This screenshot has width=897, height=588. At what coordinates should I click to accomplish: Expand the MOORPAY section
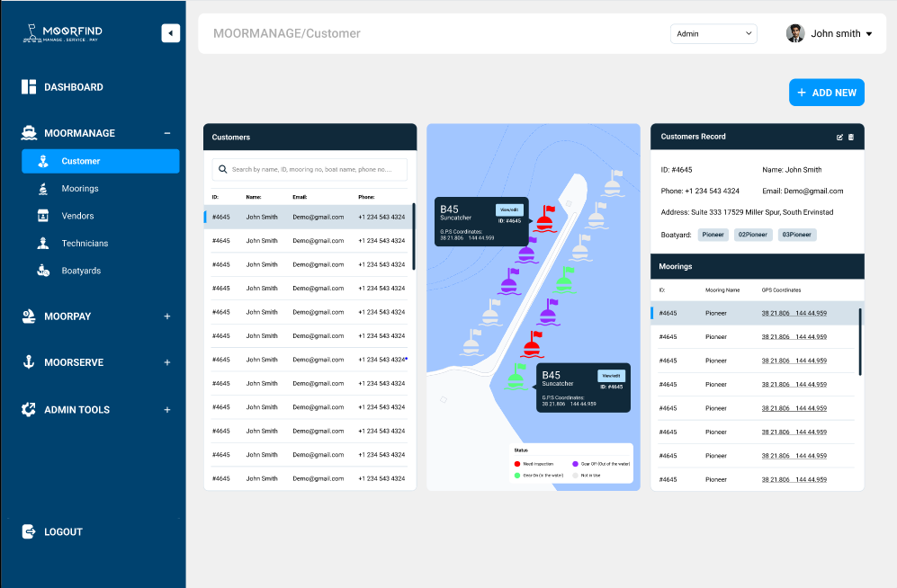[x=166, y=316]
